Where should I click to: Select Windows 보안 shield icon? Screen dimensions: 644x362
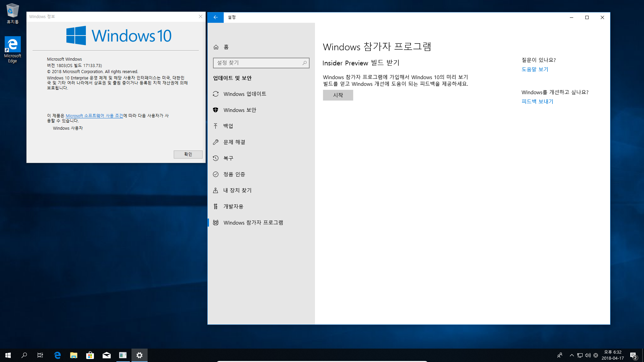pyautogui.click(x=216, y=110)
